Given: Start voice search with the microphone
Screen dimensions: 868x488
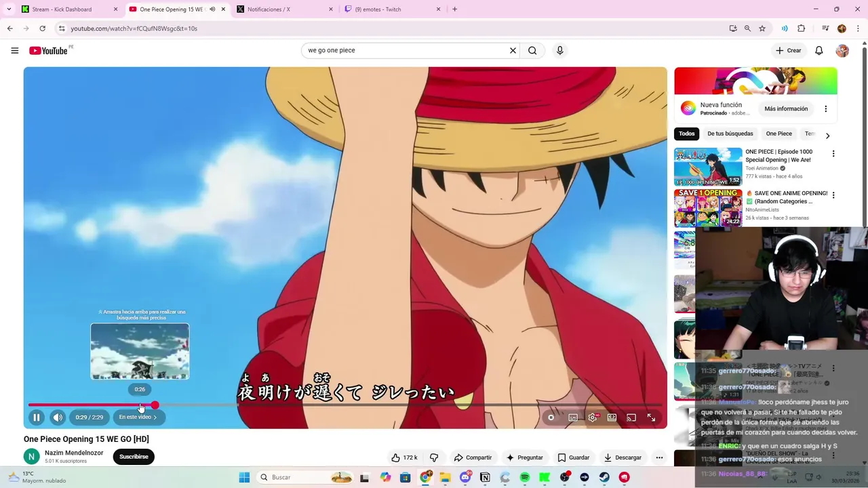Looking at the screenshot, I should [559, 50].
